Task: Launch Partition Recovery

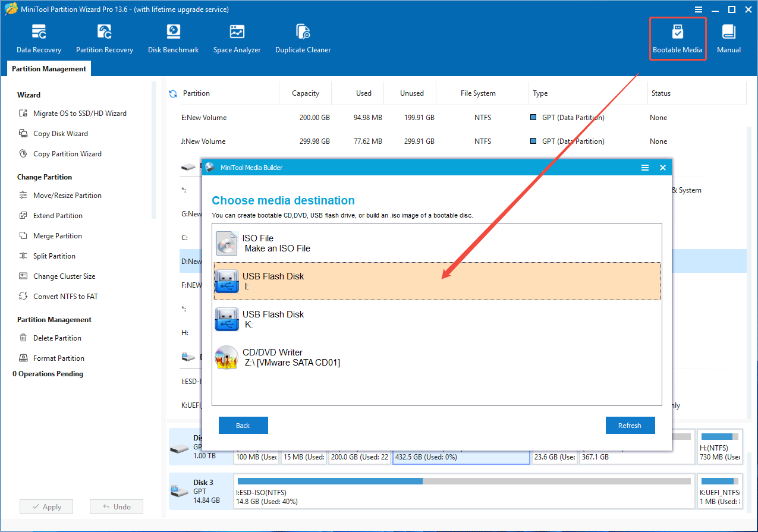Action: pos(104,37)
